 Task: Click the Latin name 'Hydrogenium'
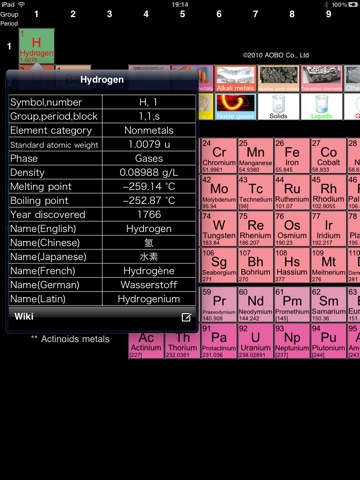149,299
